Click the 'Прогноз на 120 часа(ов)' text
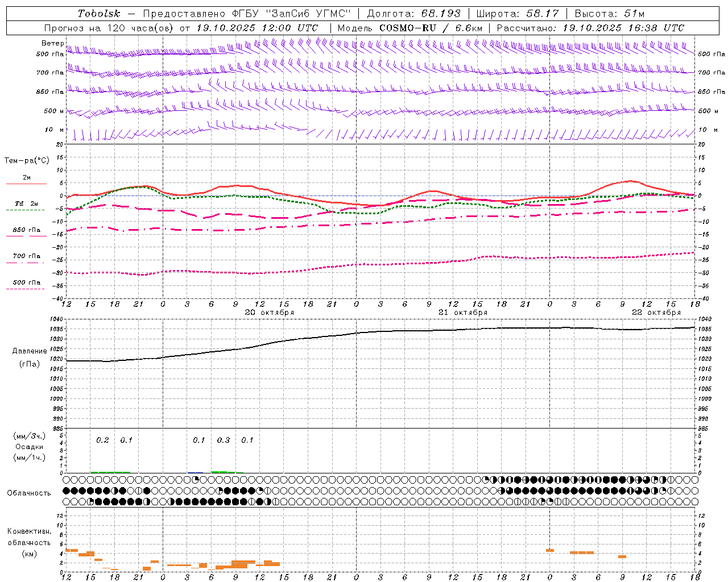The width and height of the screenshot is (728, 582). [x=109, y=28]
